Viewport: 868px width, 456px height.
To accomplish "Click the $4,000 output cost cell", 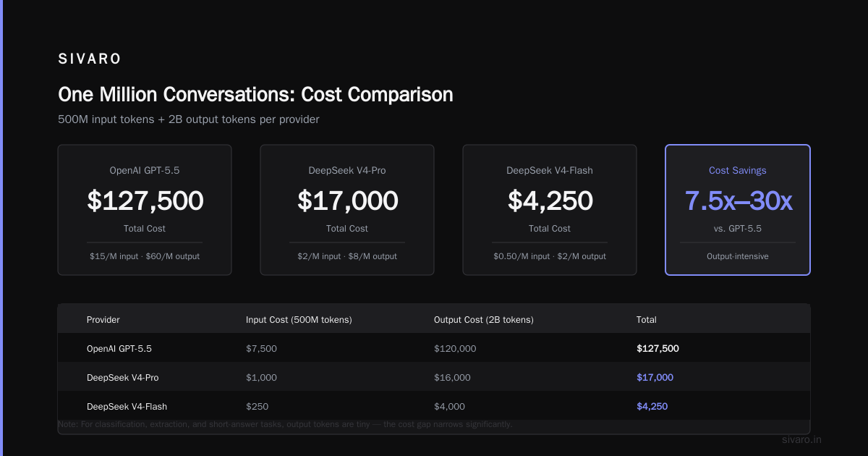I will (x=449, y=406).
